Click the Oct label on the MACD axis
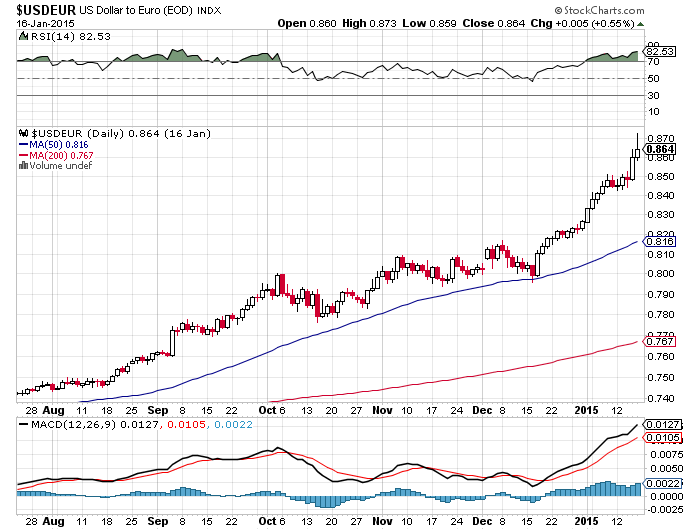Screen dimensions: 700x530 click(267, 521)
